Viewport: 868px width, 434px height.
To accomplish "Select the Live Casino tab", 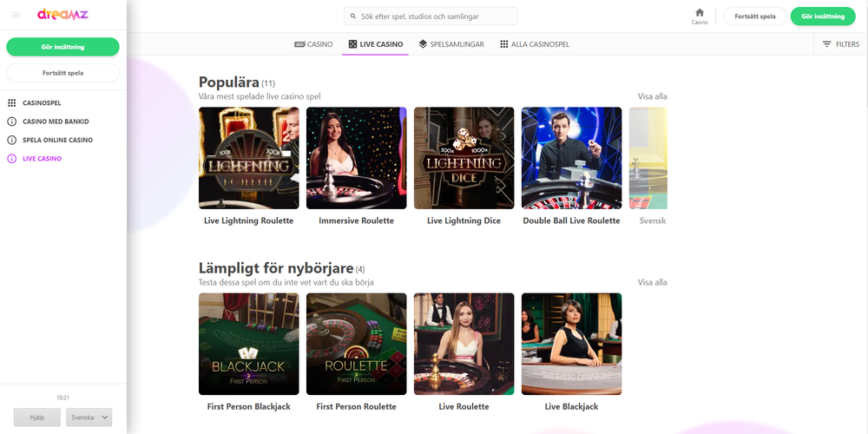I will (375, 44).
